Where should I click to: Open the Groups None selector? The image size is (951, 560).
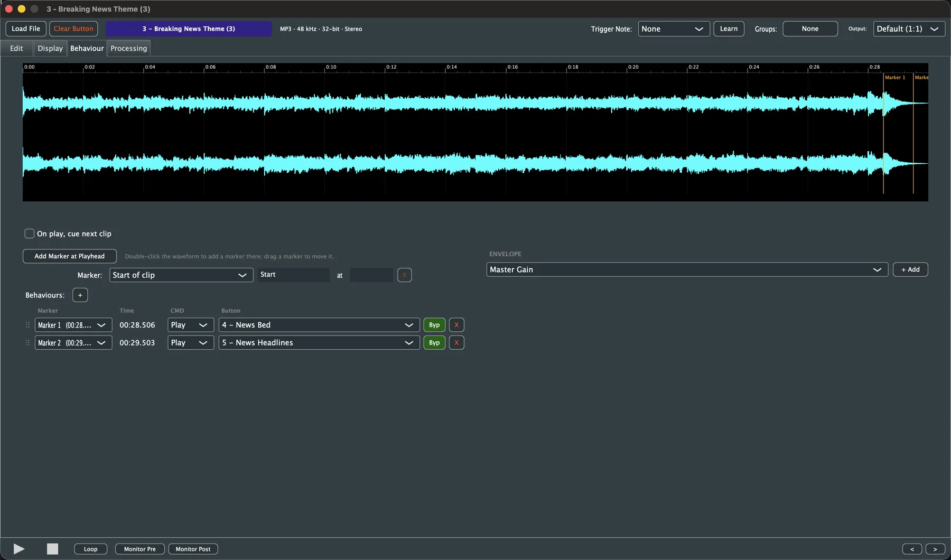click(x=810, y=29)
